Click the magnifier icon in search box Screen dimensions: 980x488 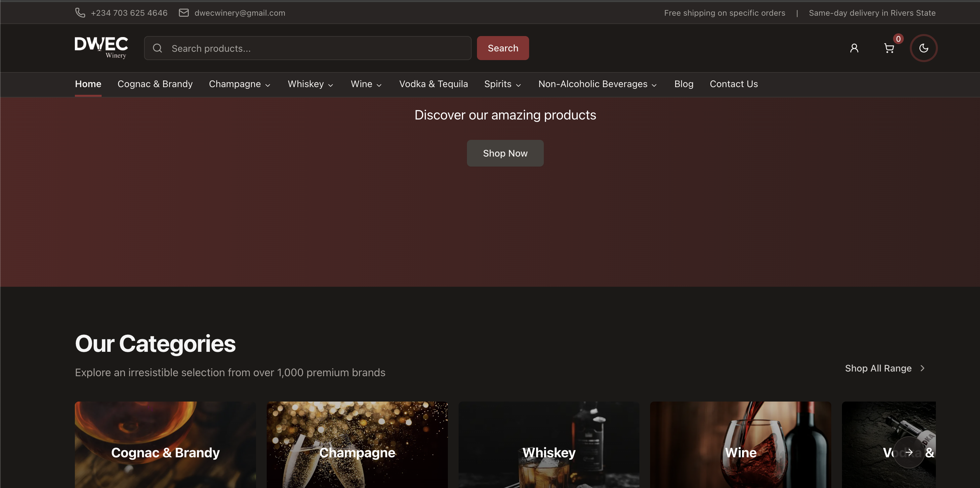tap(157, 48)
